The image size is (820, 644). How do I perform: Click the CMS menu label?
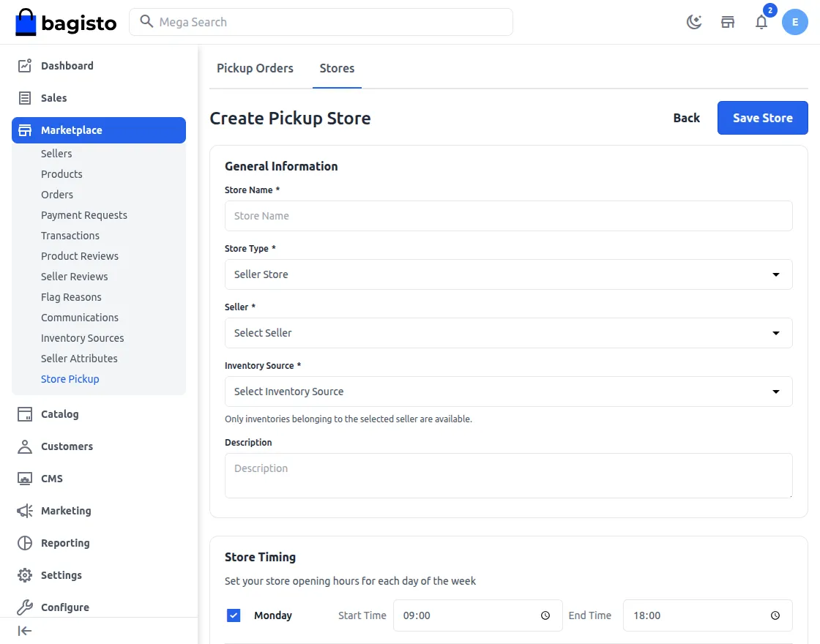(x=52, y=479)
